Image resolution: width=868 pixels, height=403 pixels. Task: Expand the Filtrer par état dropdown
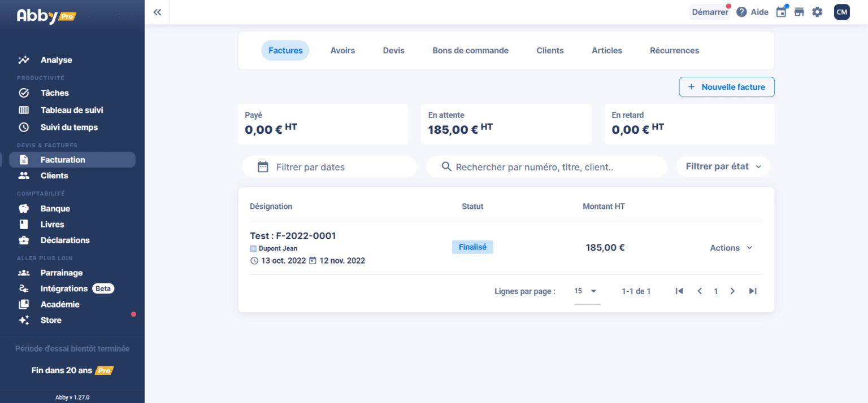pos(723,167)
